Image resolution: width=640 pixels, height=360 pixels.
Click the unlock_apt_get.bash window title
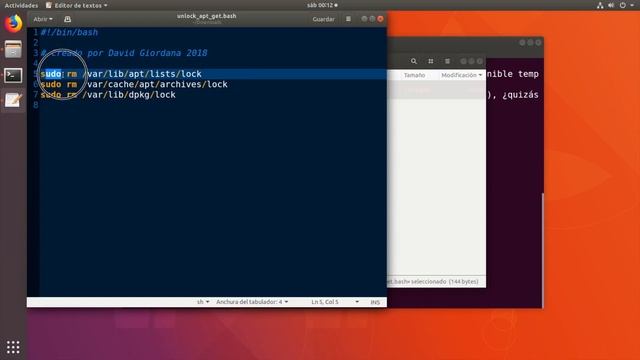pyautogui.click(x=207, y=16)
